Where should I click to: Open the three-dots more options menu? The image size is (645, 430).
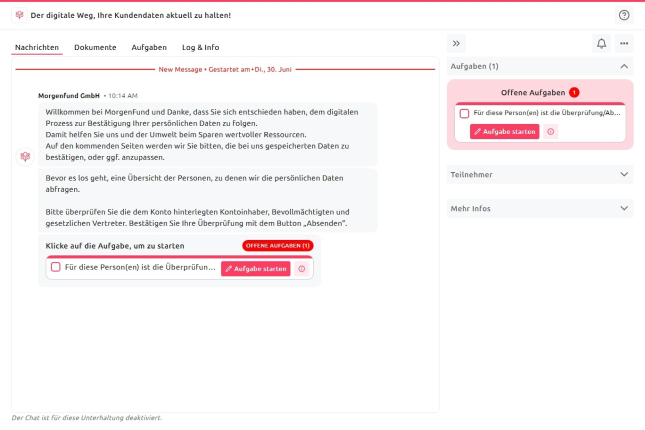pyautogui.click(x=624, y=44)
